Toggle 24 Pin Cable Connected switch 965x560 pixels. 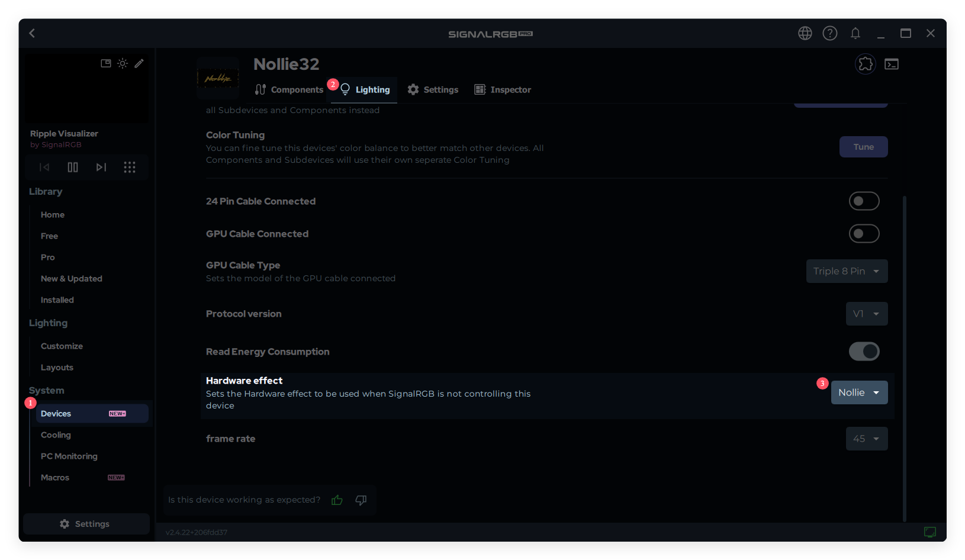[864, 201]
